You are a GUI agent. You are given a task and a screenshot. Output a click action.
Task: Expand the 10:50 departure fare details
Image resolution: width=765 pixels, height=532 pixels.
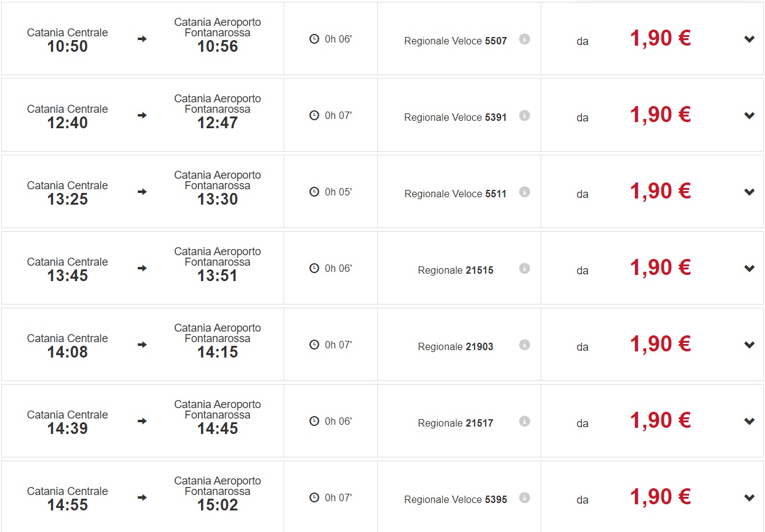click(x=749, y=39)
